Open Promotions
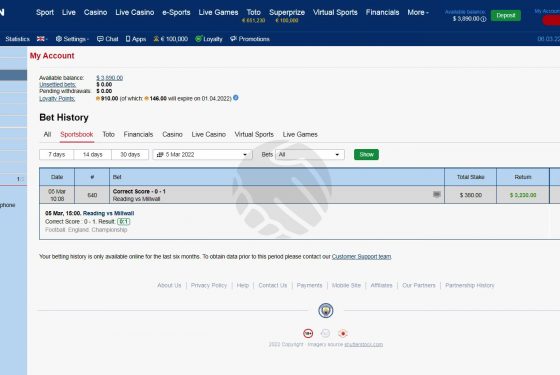This screenshot has height=375, width=560. click(x=250, y=39)
